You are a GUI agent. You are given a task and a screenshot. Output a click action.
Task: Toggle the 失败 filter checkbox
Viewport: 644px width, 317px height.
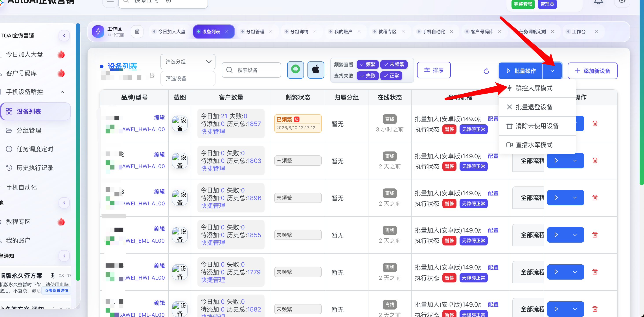[368, 76]
